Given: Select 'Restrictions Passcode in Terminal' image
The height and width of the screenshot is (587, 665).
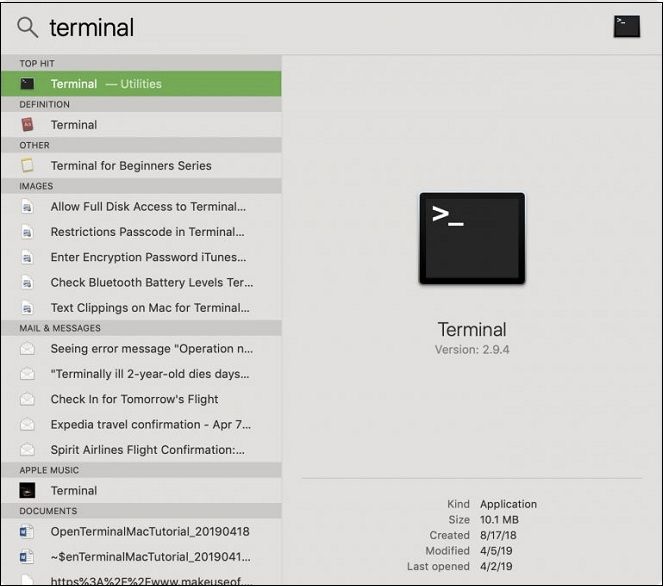Looking at the screenshot, I should [x=141, y=232].
